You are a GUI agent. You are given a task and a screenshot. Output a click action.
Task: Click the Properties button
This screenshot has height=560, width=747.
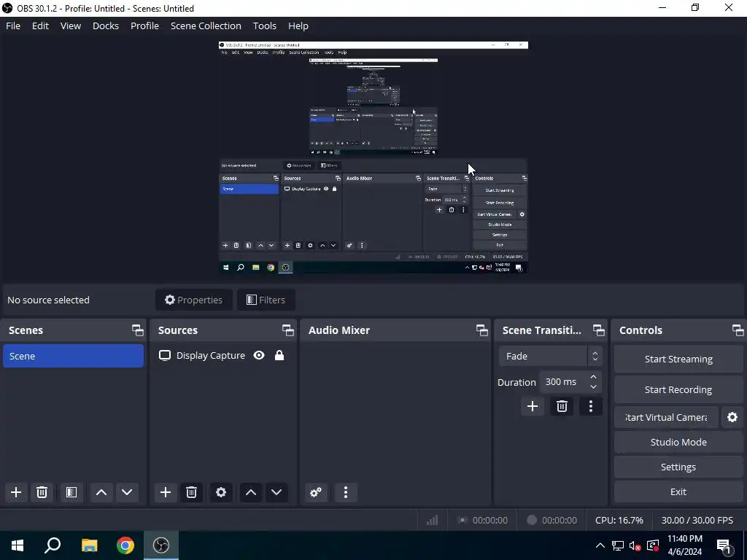tap(194, 300)
